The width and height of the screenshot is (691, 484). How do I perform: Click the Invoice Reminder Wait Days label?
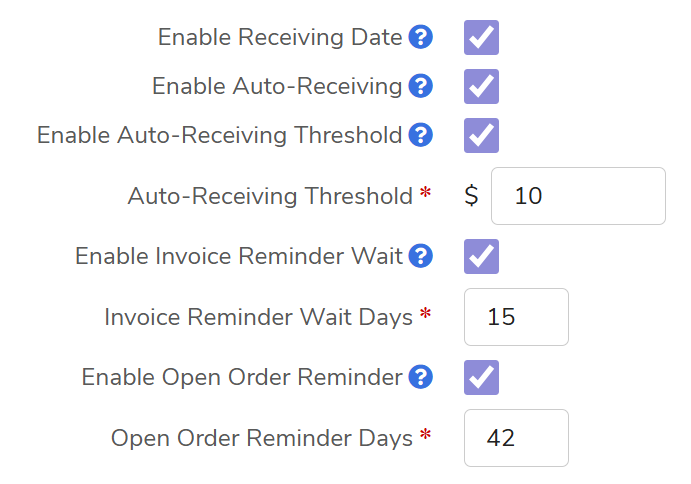[x=258, y=317]
